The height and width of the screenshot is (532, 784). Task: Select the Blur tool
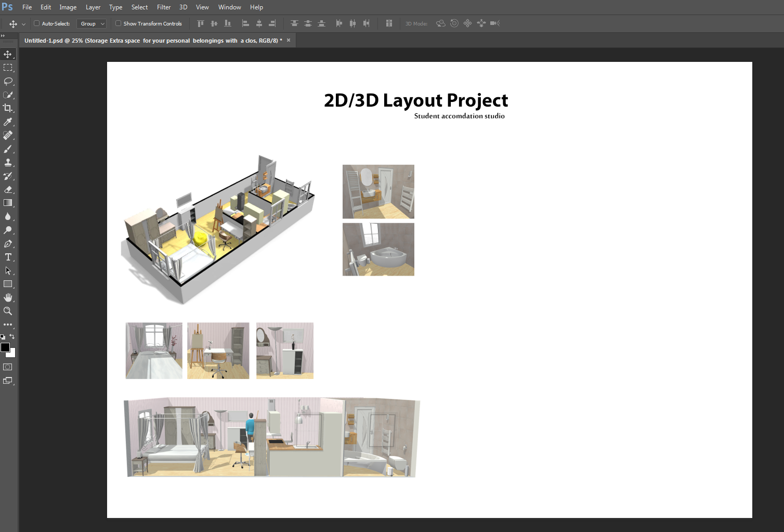pyautogui.click(x=8, y=216)
